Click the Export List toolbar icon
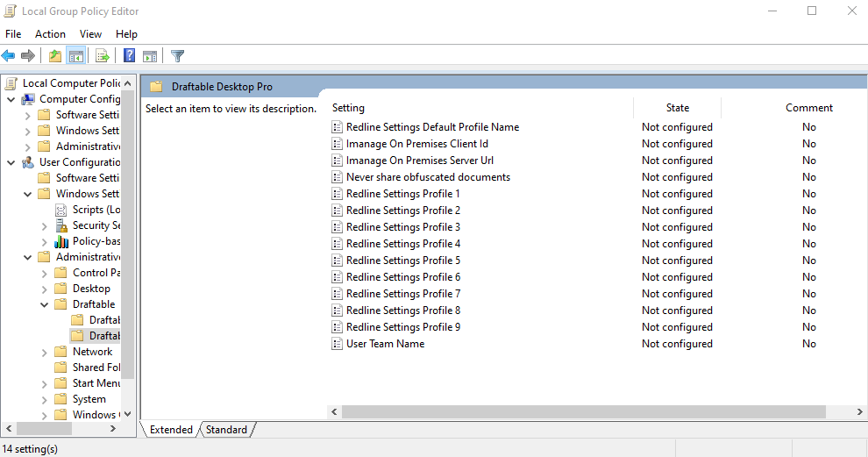The width and height of the screenshot is (868, 457). click(x=102, y=55)
